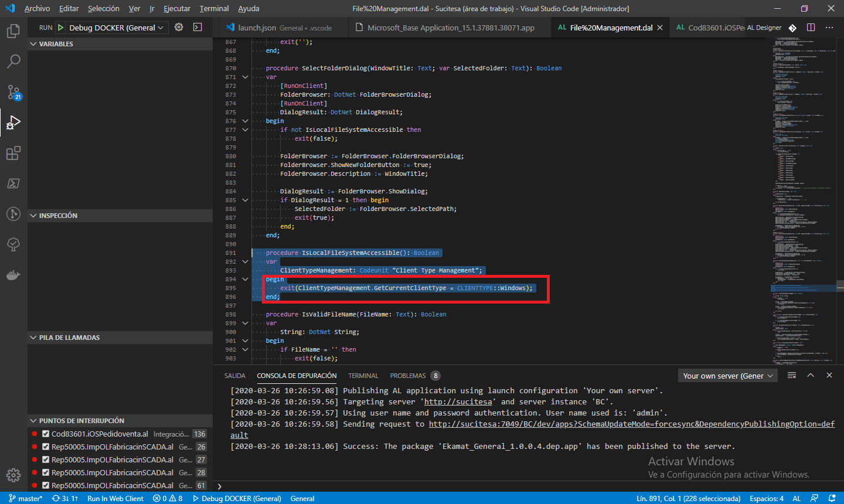Click Run In Web Client status item

click(115, 498)
